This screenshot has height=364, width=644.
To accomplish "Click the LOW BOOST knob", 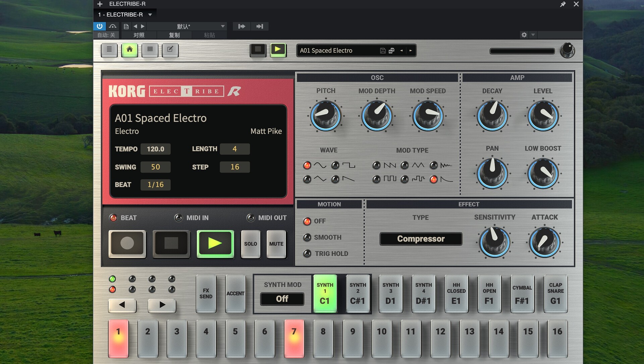I will 543,173.
